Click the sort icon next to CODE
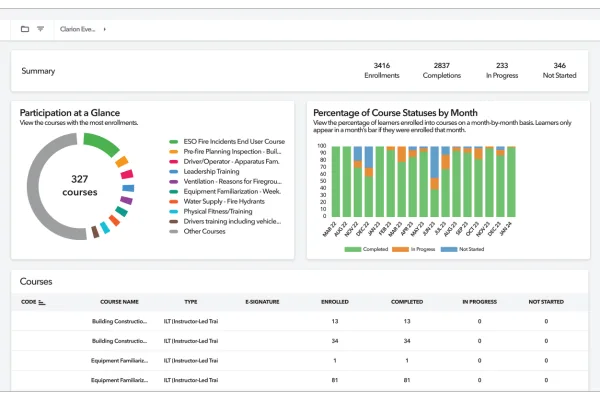 (x=42, y=301)
